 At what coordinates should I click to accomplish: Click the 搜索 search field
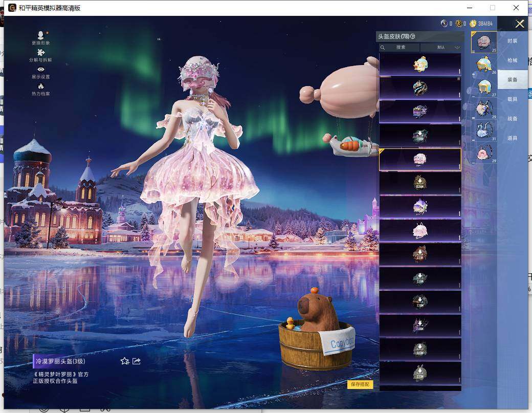pos(400,47)
